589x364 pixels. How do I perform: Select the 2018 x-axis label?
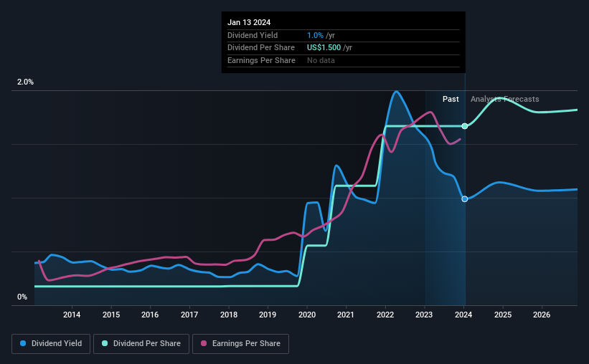pyautogui.click(x=229, y=315)
